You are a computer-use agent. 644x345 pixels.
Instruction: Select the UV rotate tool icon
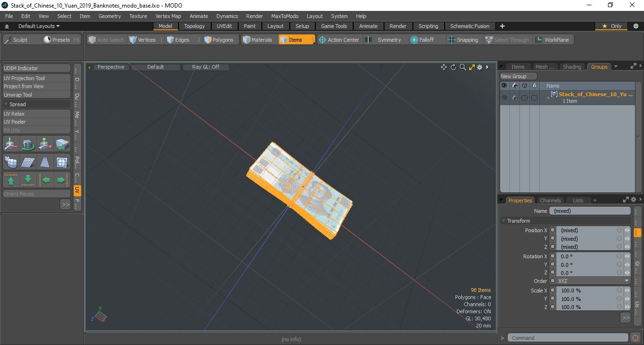pos(28,144)
